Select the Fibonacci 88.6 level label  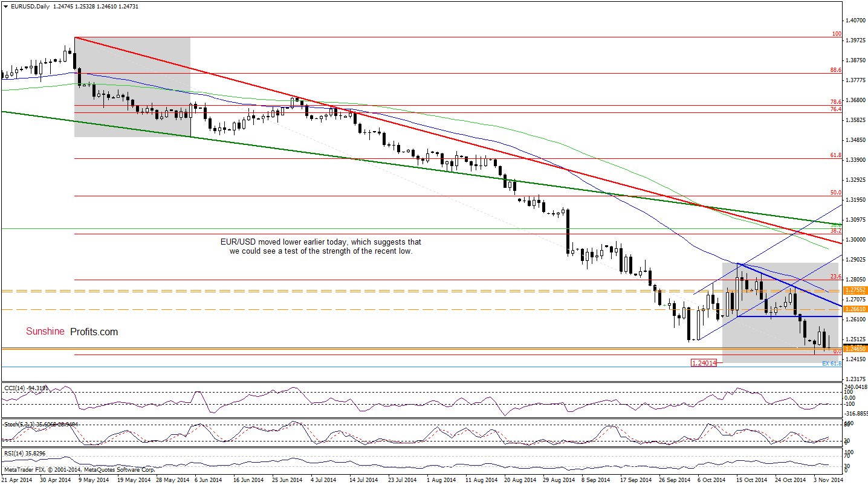coord(836,70)
